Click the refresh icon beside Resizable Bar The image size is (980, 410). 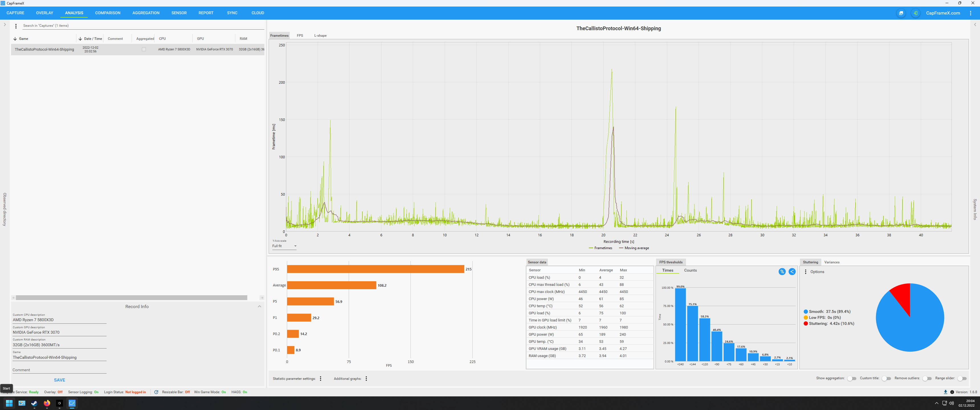[156, 392]
